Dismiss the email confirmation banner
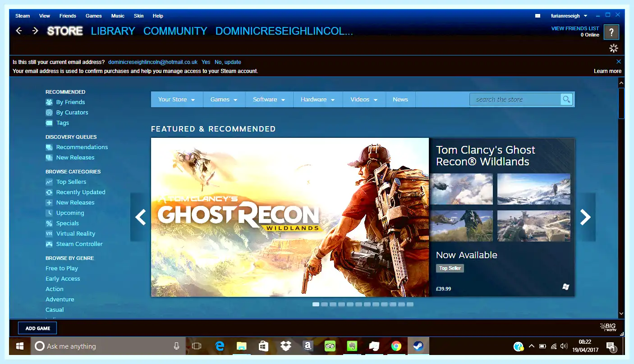This screenshot has height=364, width=634. (x=619, y=61)
